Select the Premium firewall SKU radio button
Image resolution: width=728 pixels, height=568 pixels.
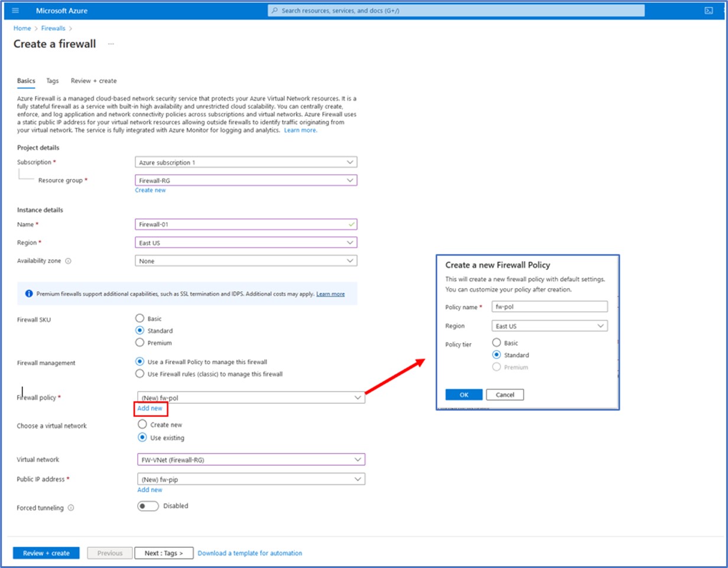point(140,342)
